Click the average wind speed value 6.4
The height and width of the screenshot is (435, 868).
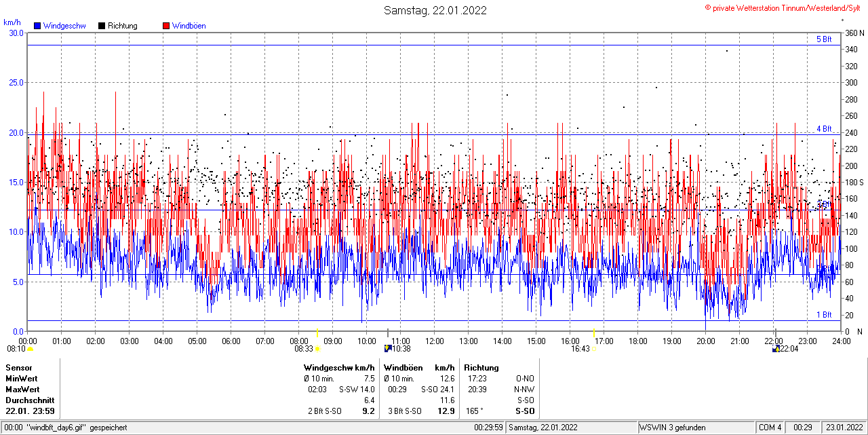click(x=370, y=400)
